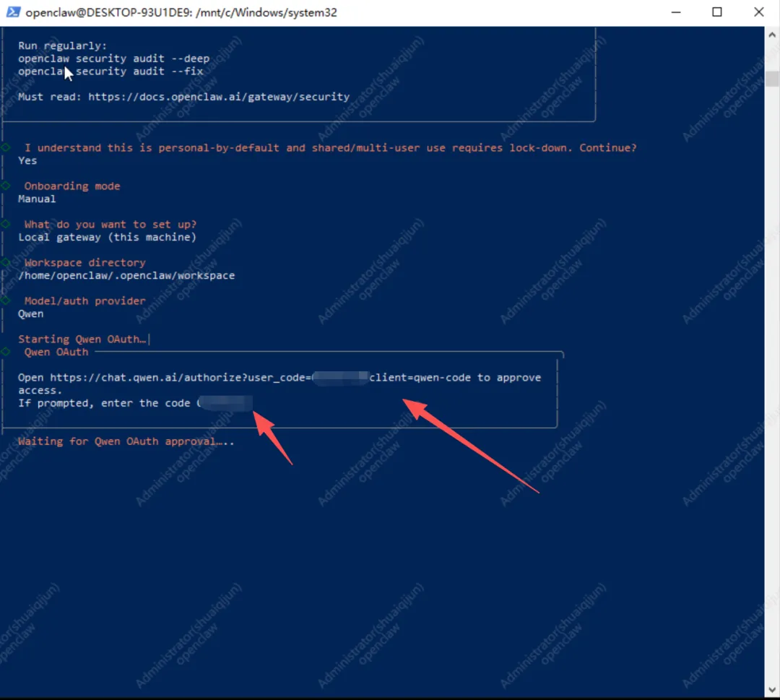Click 'What do you want to set up?'
This screenshot has height=700, width=780.
coord(110,225)
